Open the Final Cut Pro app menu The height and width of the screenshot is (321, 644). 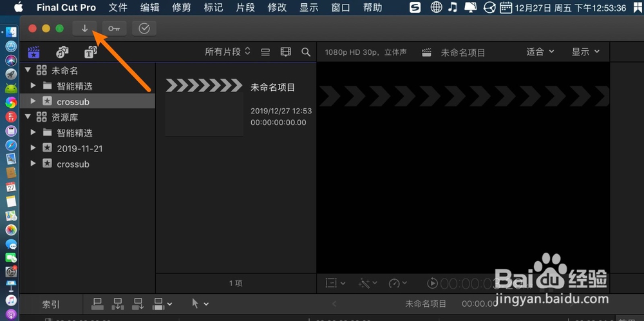(x=66, y=7)
